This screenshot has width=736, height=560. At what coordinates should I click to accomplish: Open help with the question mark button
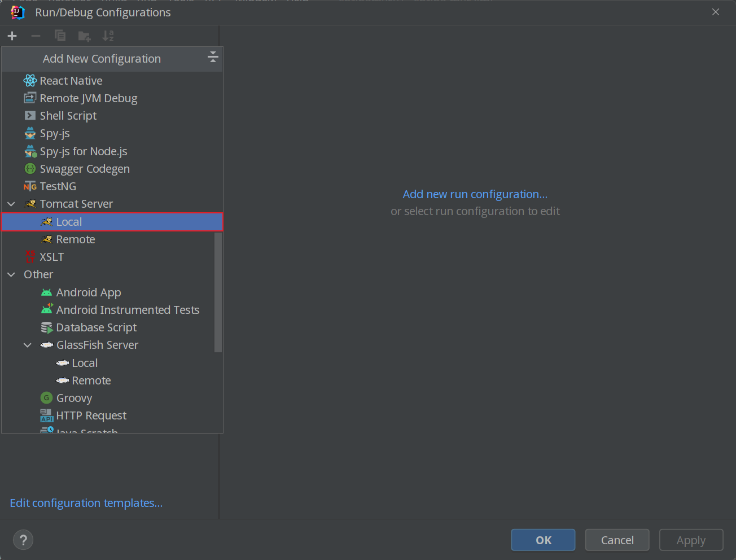23,540
